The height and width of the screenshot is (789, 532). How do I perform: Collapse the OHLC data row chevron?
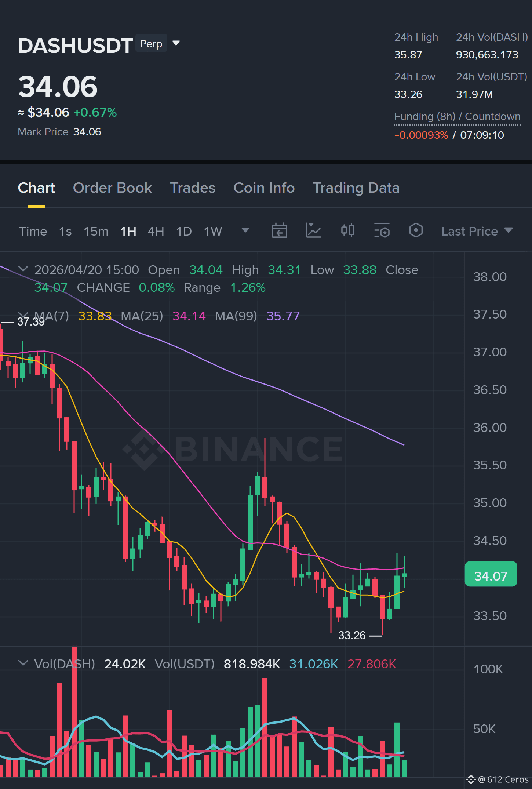[x=23, y=269]
